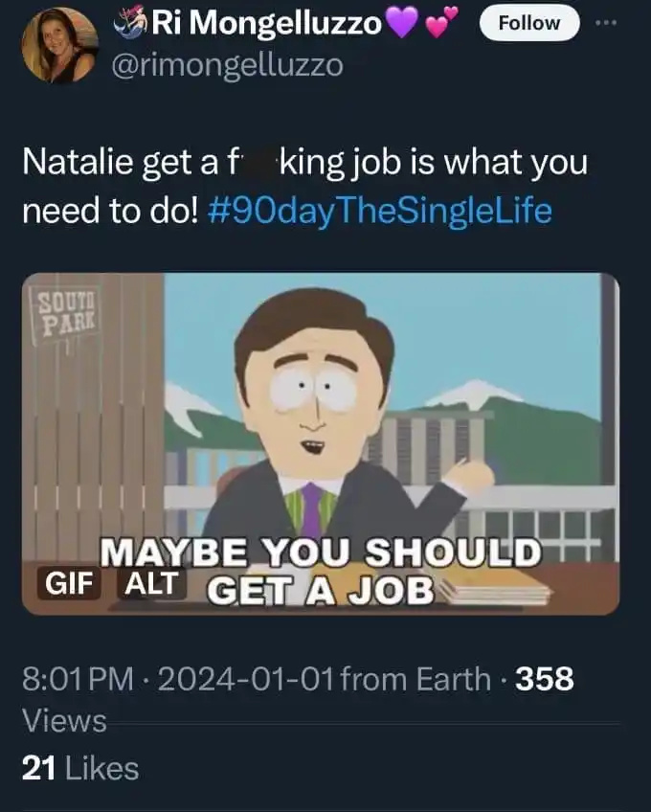The height and width of the screenshot is (812, 651).
Task: Click the 'from Earth' location label
Action: 415,679
